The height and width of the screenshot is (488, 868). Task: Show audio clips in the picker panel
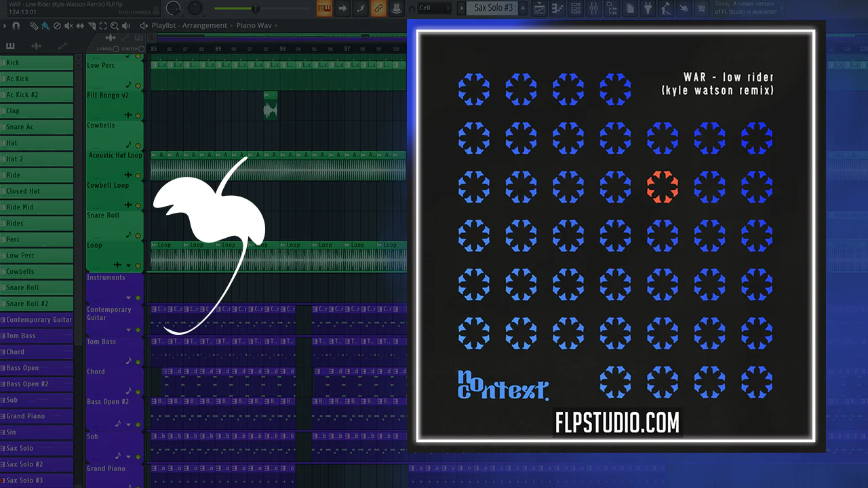pyautogui.click(x=36, y=46)
